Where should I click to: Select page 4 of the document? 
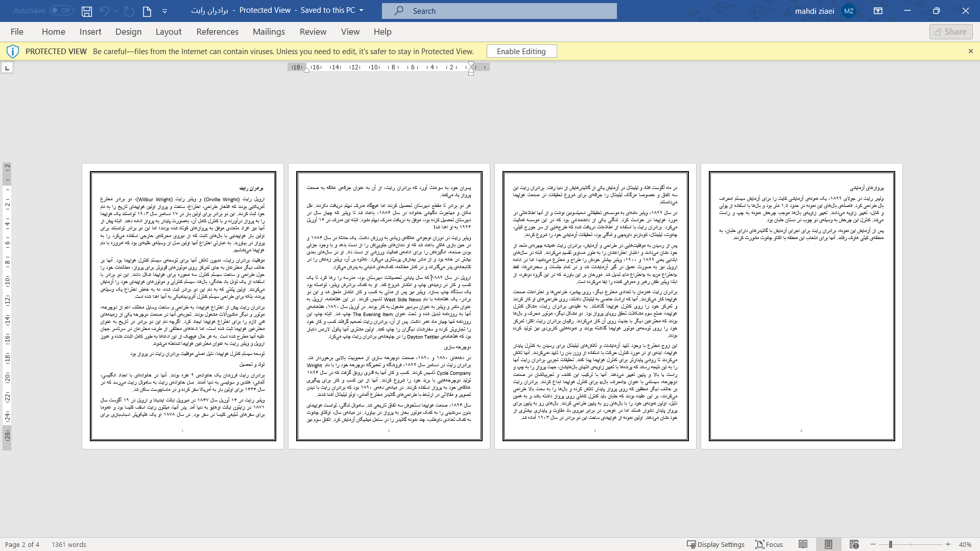pos(802,306)
